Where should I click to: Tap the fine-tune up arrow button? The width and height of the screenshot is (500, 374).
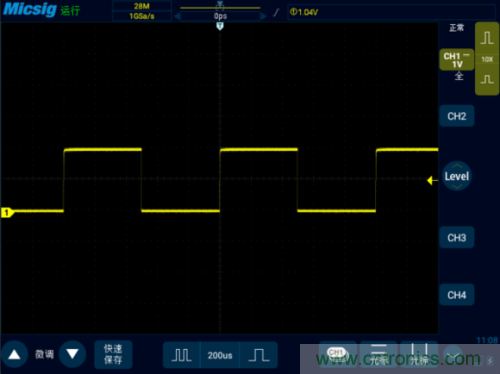[14, 354]
